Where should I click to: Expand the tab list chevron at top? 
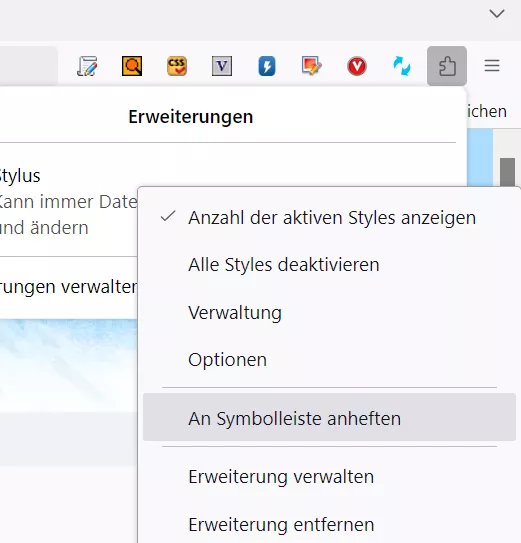(x=497, y=14)
